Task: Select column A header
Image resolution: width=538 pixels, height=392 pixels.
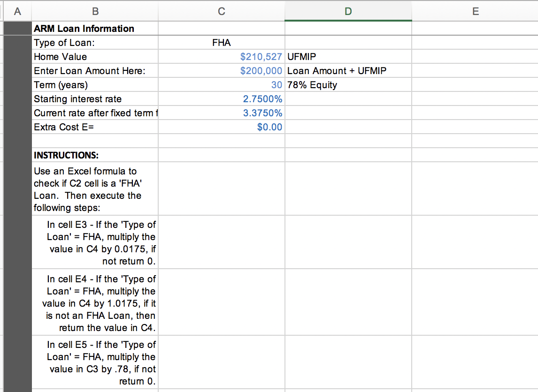Action: tap(17, 11)
